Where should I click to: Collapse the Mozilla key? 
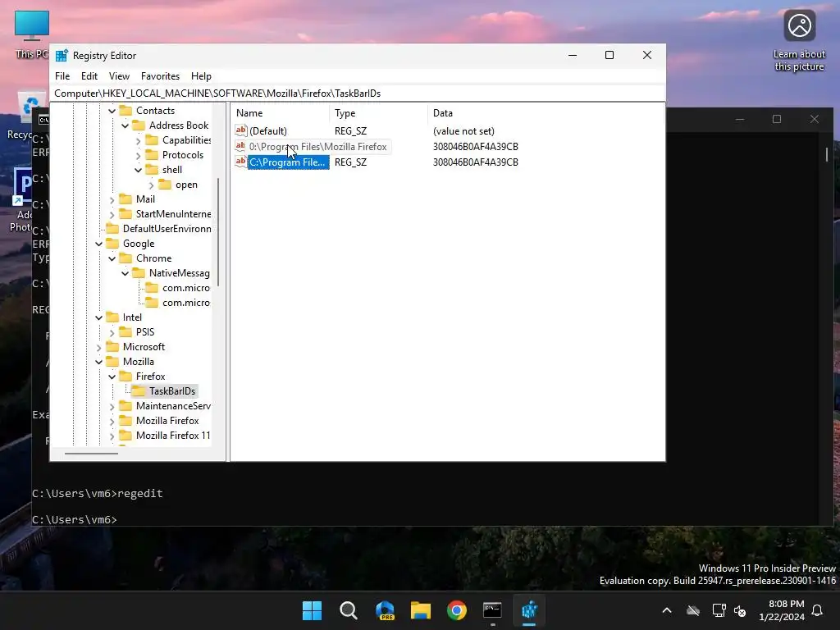[98, 362]
